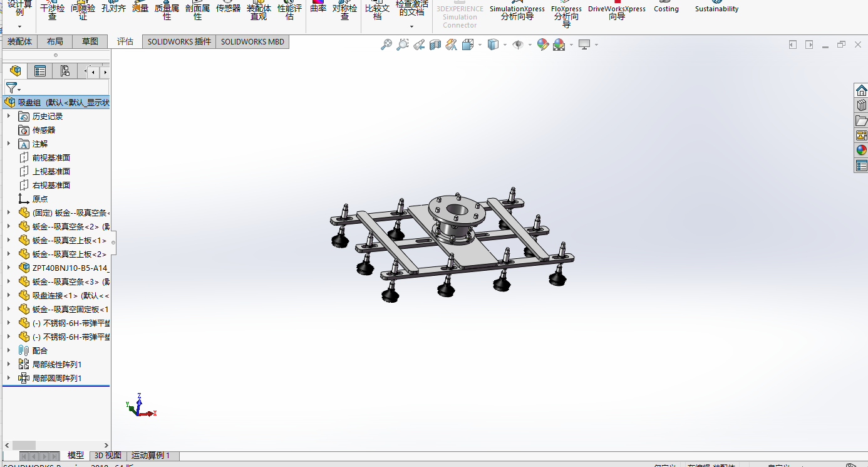This screenshot has width=868, height=467.
Task: Toggle the Section View icon
Action: click(x=435, y=45)
